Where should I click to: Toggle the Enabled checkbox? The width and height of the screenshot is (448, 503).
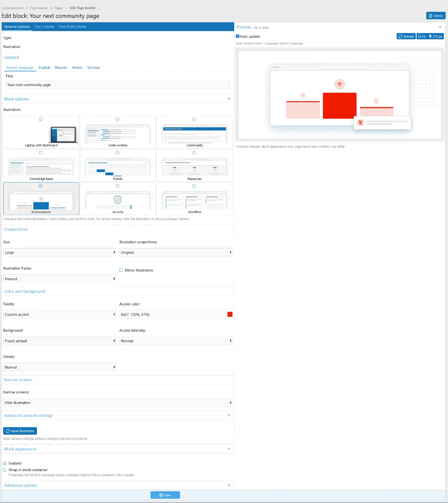pyautogui.click(x=5, y=463)
